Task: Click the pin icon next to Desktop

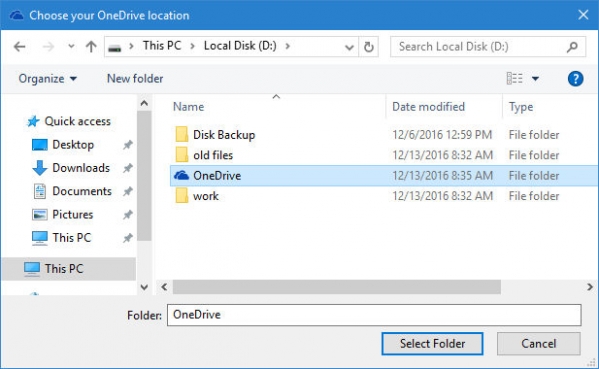Action: (x=128, y=145)
